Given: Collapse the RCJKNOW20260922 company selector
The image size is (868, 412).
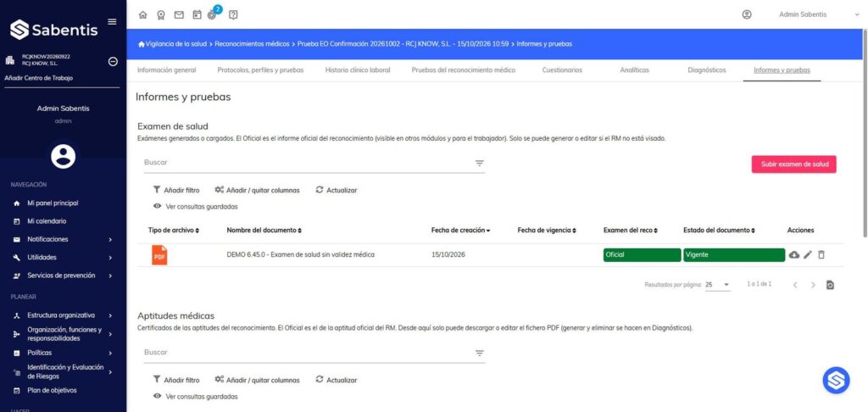Looking at the screenshot, I should pos(113,62).
